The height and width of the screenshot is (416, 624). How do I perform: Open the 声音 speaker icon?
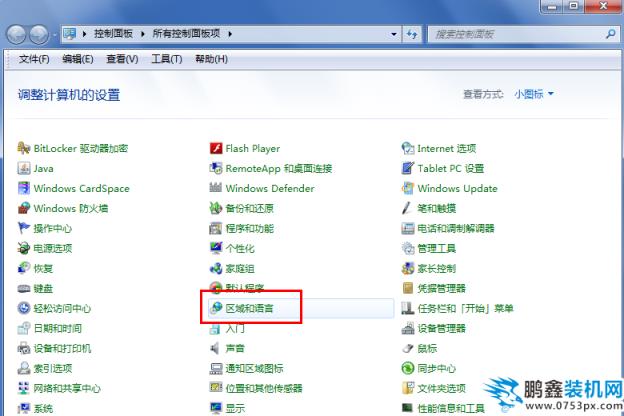point(215,348)
